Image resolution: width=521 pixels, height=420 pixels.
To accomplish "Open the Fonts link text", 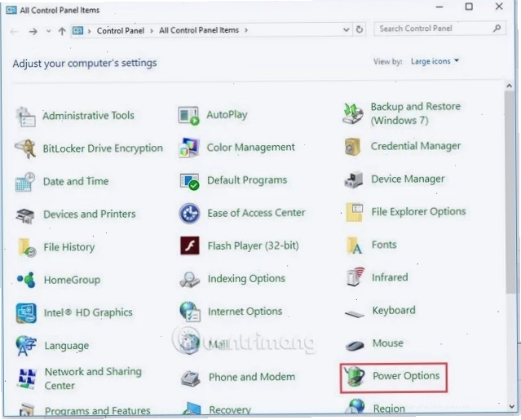I will click(x=384, y=245).
